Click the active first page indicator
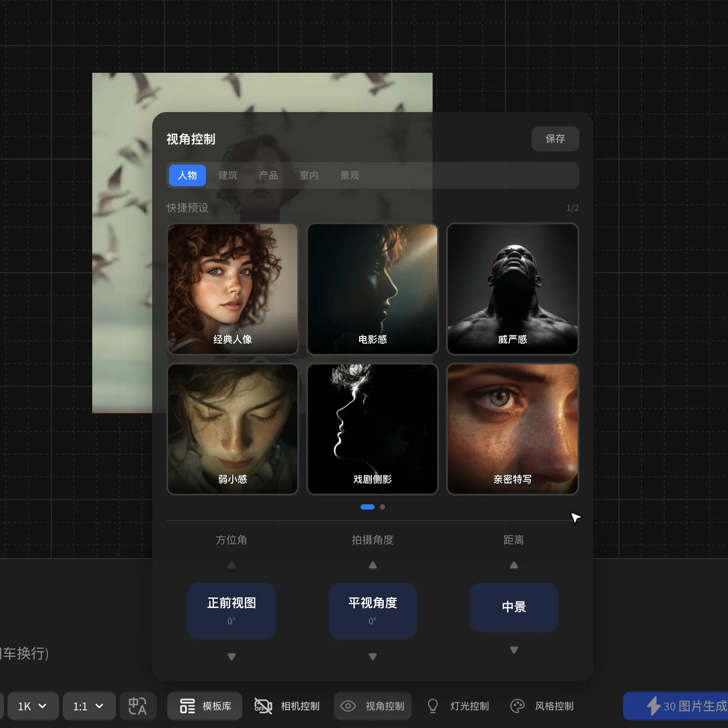 coord(367,507)
